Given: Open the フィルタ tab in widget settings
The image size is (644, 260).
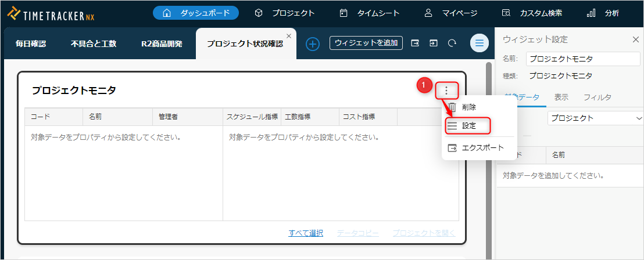Looking at the screenshot, I should (x=597, y=98).
